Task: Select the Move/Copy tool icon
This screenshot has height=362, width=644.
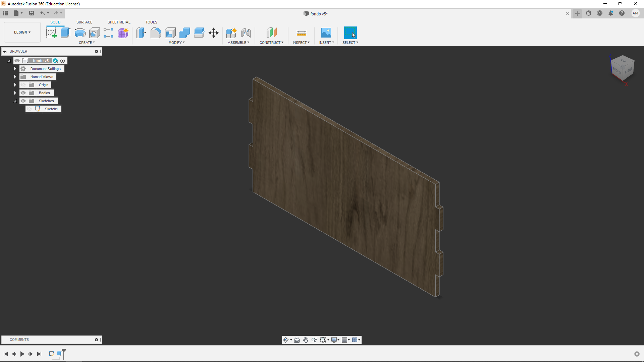Action: pyautogui.click(x=213, y=33)
